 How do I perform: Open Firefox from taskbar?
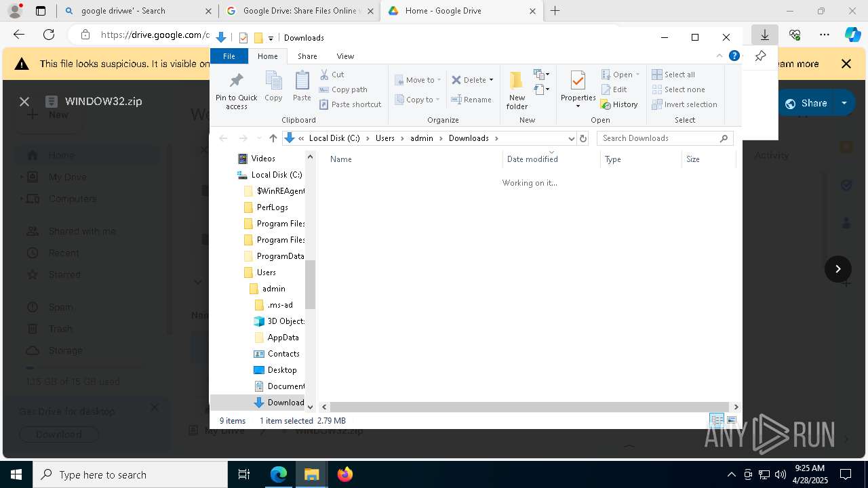(x=344, y=474)
